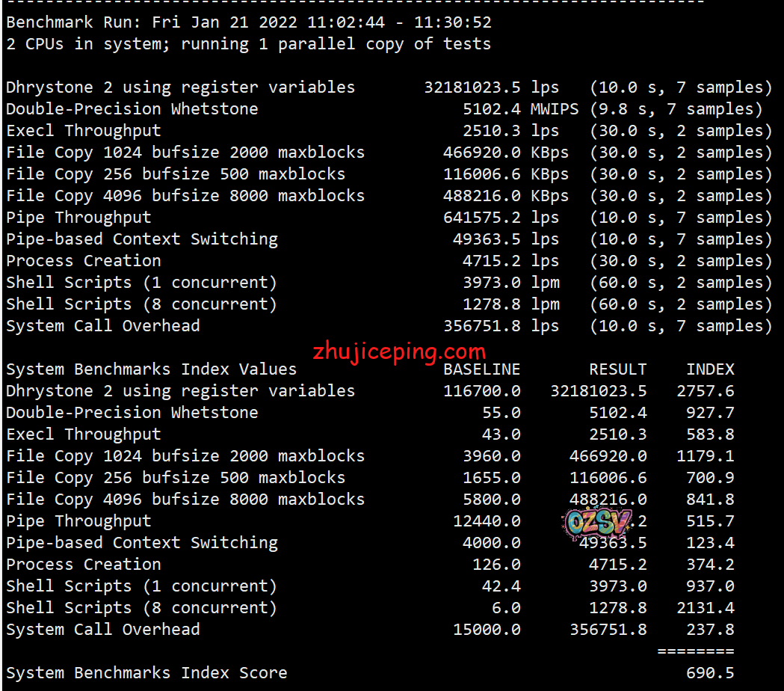Click the INDEX column header

[710, 369]
